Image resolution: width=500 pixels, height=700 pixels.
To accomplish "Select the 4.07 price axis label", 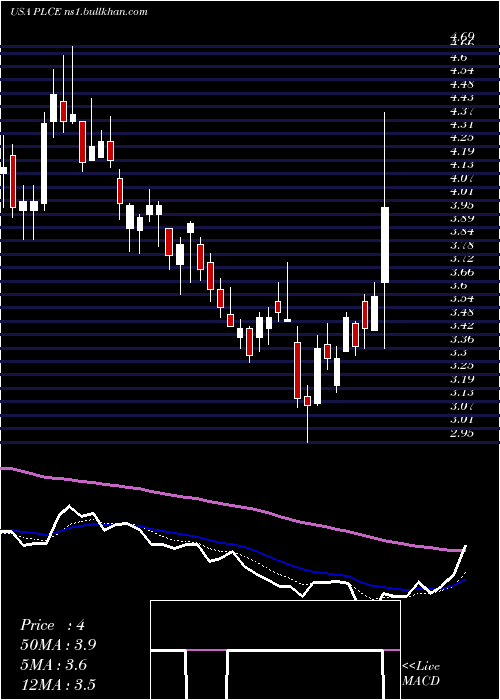I will [x=462, y=178].
